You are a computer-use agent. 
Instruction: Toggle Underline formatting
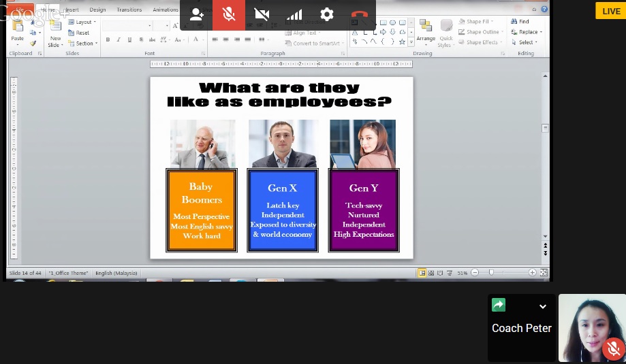click(129, 39)
